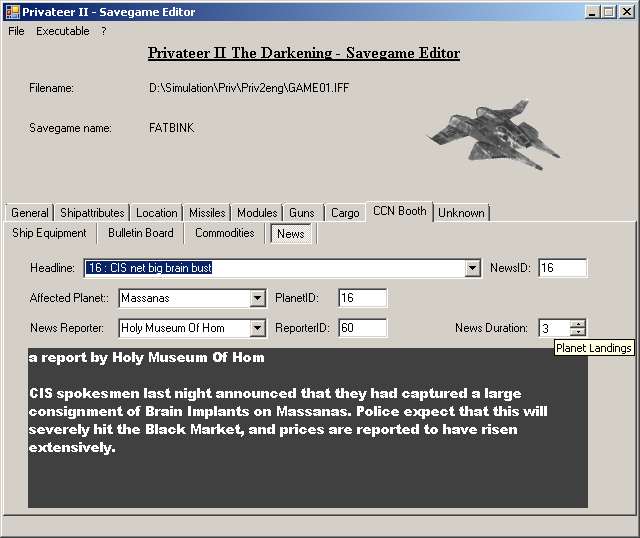Open the Location tab
This screenshot has height=538, width=640.
(157, 213)
